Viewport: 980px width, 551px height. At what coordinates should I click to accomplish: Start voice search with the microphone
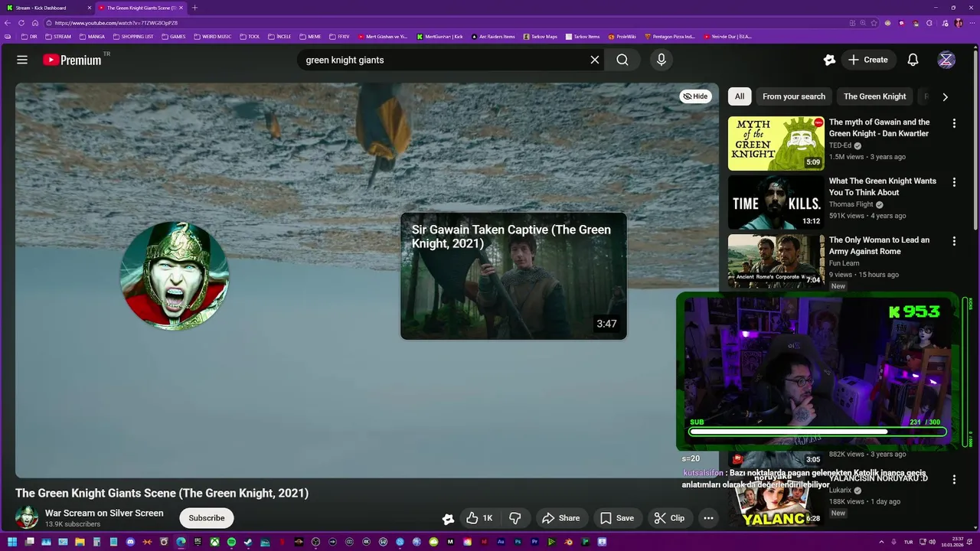(x=661, y=60)
